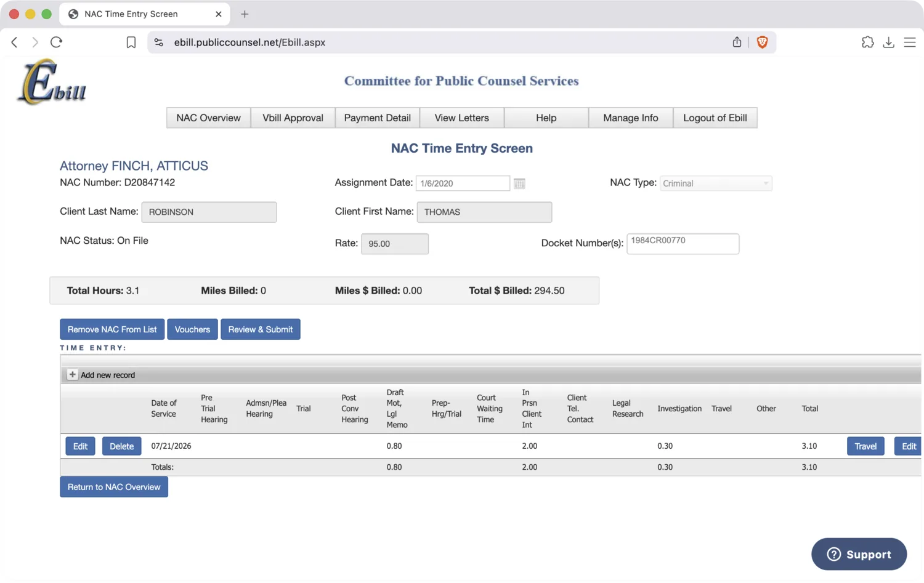Click the Miles Billed: 0 text
The image size is (924, 583).
(233, 291)
